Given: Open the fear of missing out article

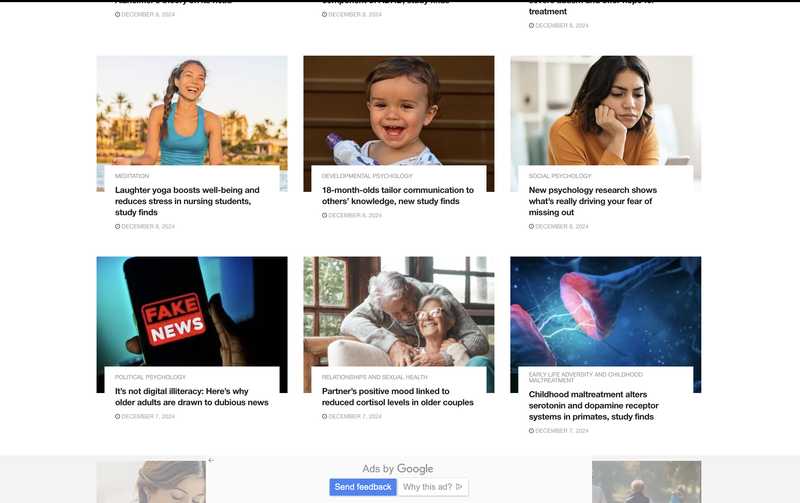Looking at the screenshot, I should [593, 201].
